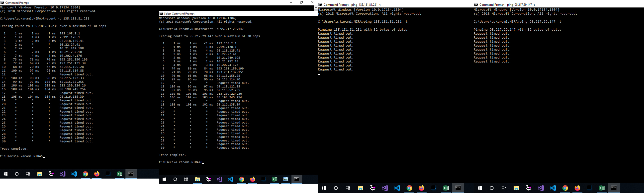Open VS Code in taskbar below ping 95.217.29.147 window
This screenshot has width=644, height=193.
tap(553, 188)
